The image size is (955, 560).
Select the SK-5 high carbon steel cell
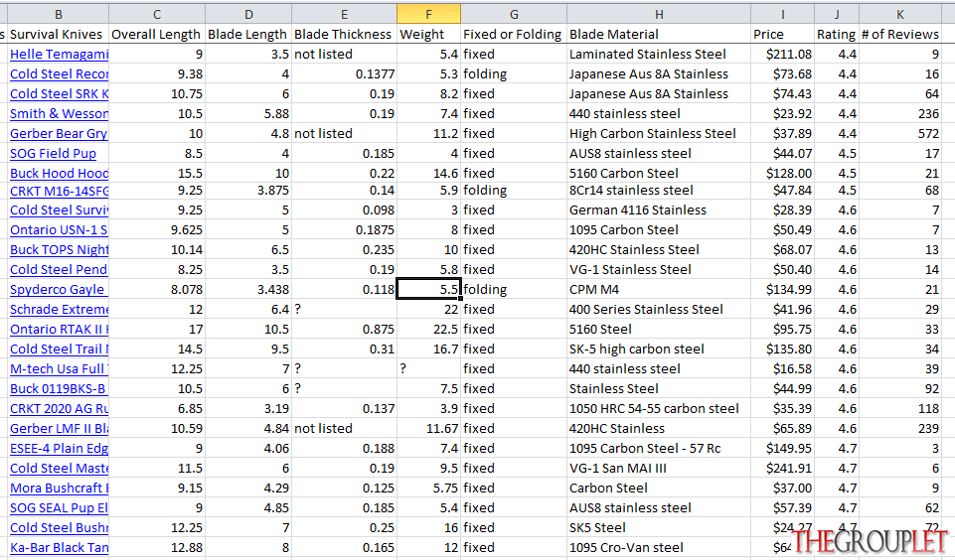click(x=659, y=350)
